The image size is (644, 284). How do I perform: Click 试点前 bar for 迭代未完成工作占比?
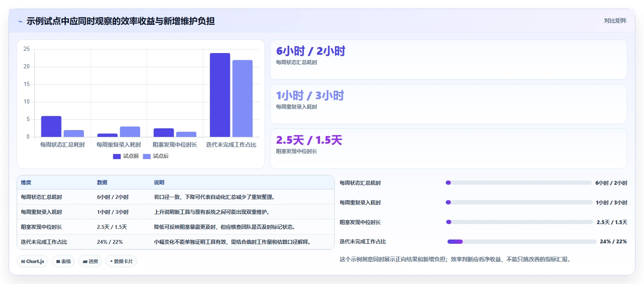coord(220,95)
